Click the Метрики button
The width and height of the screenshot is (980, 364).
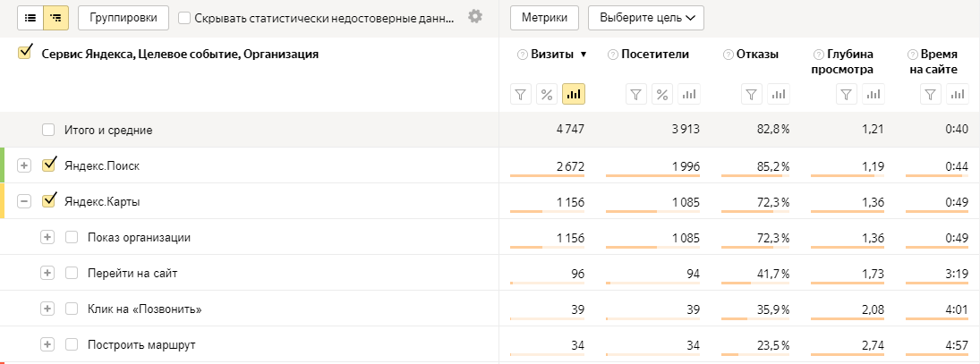[544, 17]
